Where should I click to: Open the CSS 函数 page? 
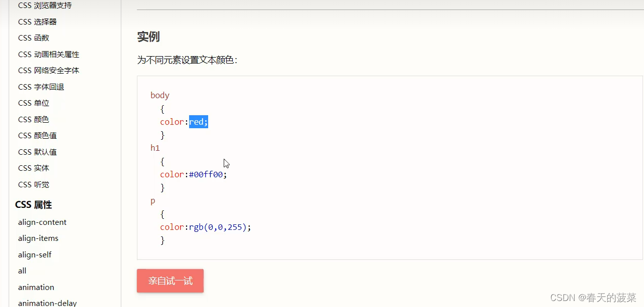pos(33,38)
